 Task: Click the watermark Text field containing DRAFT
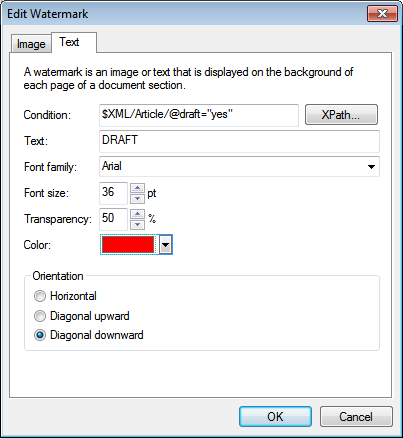click(239, 141)
